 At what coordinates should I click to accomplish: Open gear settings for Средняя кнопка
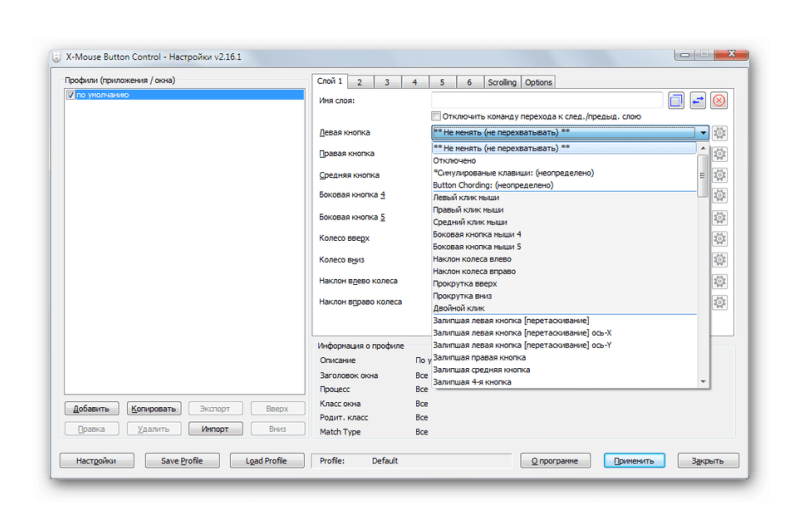[719, 175]
